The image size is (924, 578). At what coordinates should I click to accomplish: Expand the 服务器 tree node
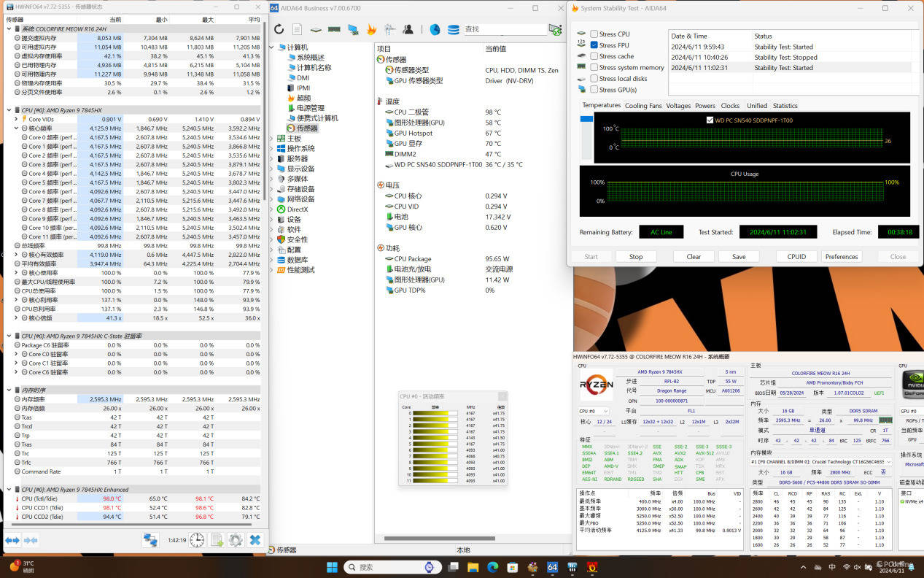click(x=273, y=159)
